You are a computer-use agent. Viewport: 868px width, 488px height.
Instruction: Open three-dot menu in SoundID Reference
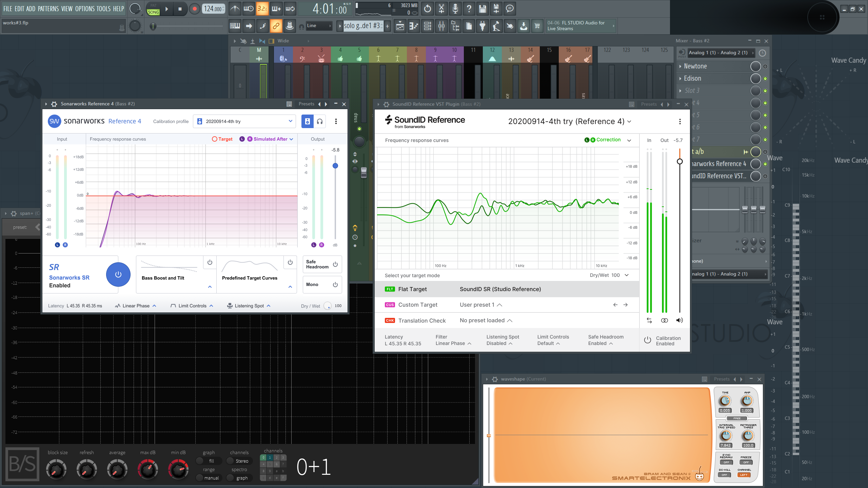pyautogui.click(x=680, y=121)
